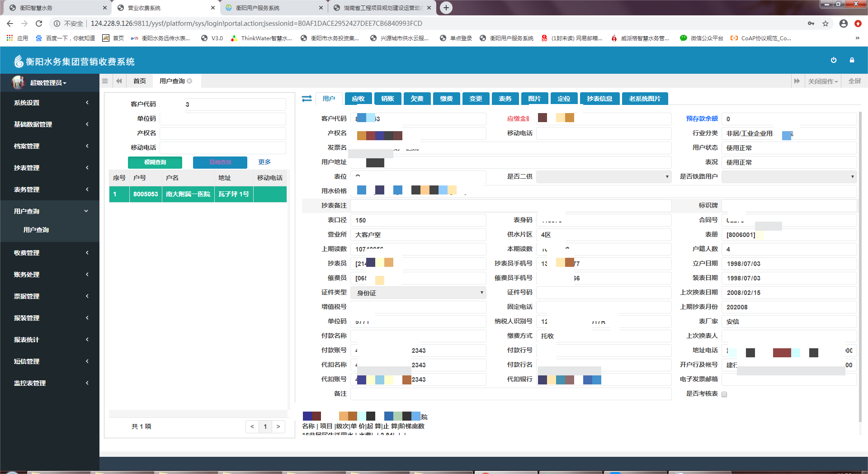868x474 pixels.
Task: Expand the 收费管理 sidebar menu
Action: click(50, 253)
